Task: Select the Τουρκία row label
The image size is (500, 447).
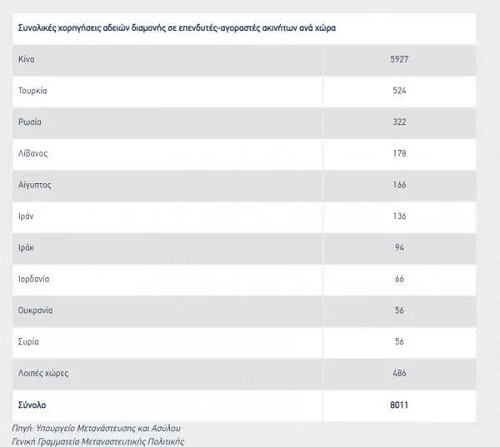Action: [x=33, y=91]
